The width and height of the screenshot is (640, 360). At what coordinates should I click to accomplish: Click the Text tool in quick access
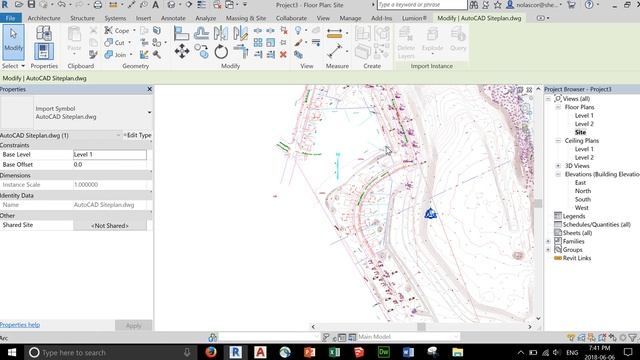[156, 5]
